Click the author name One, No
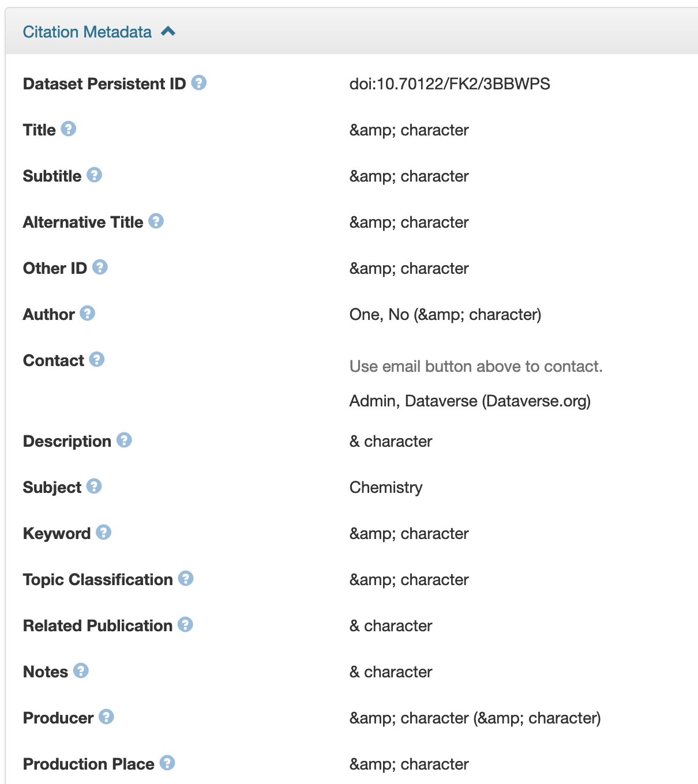The height and width of the screenshot is (784, 698). point(381,315)
